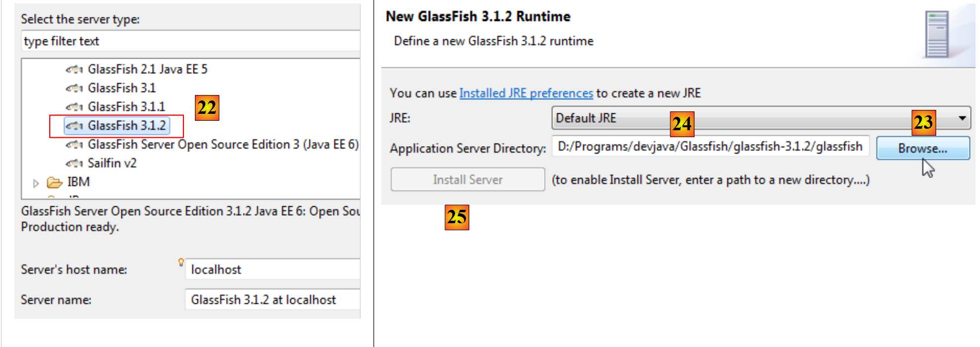Click the IBM folder icon
This screenshot has width=980, height=347.
tap(54, 182)
